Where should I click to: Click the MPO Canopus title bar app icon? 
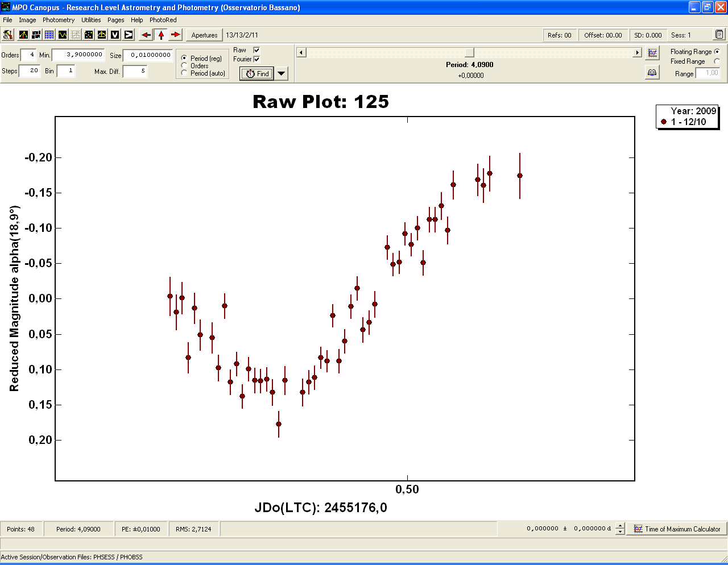click(6, 7)
